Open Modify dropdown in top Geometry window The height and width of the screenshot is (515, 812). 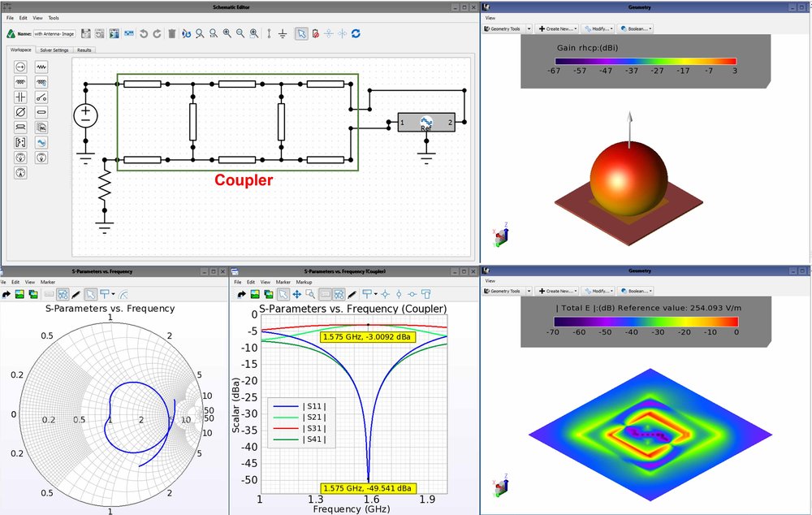(x=598, y=29)
